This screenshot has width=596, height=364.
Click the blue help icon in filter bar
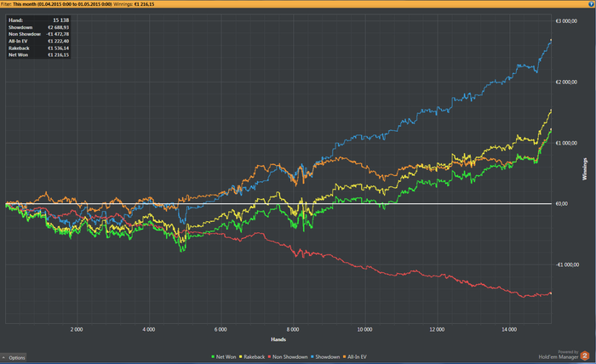pyautogui.click(x=593, y=3)
